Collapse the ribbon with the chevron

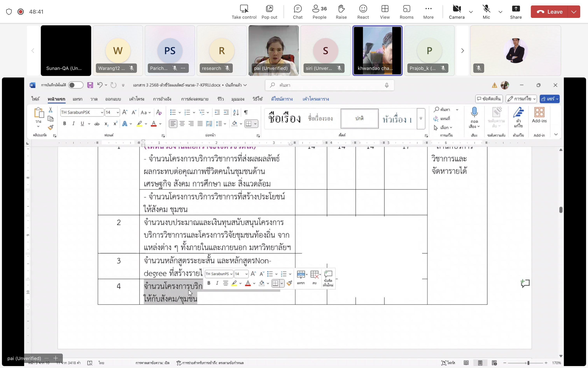point(556,135)
